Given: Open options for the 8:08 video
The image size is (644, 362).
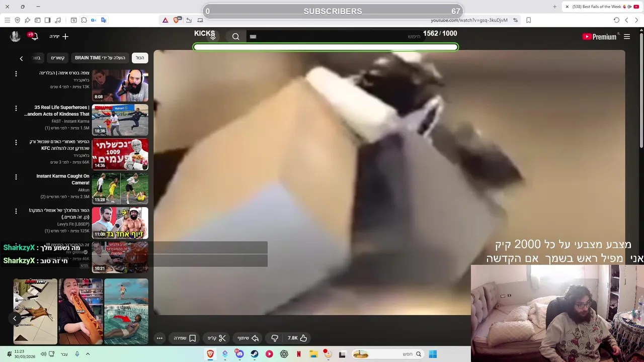Looking at the screenshot, I should point(16,74).
